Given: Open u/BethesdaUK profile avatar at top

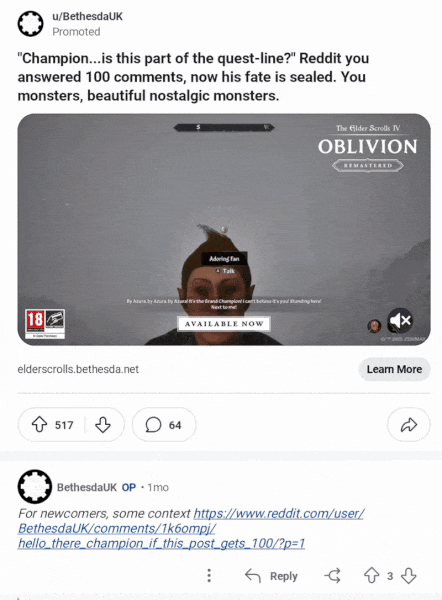Looking at the screenshot, I should tap(30, 24).
